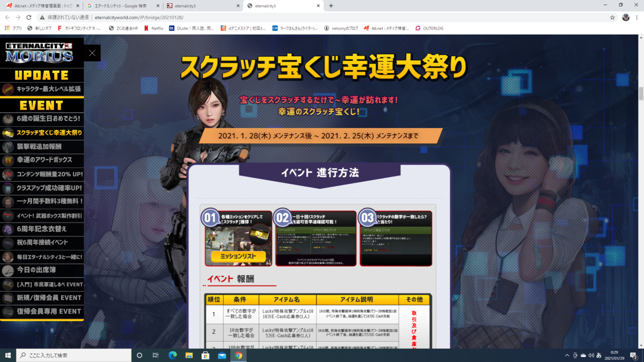Image resolution: width=644 pixels, height=362 pixels.
Task: Click the taskbar search box
Action: coord(74,355)
